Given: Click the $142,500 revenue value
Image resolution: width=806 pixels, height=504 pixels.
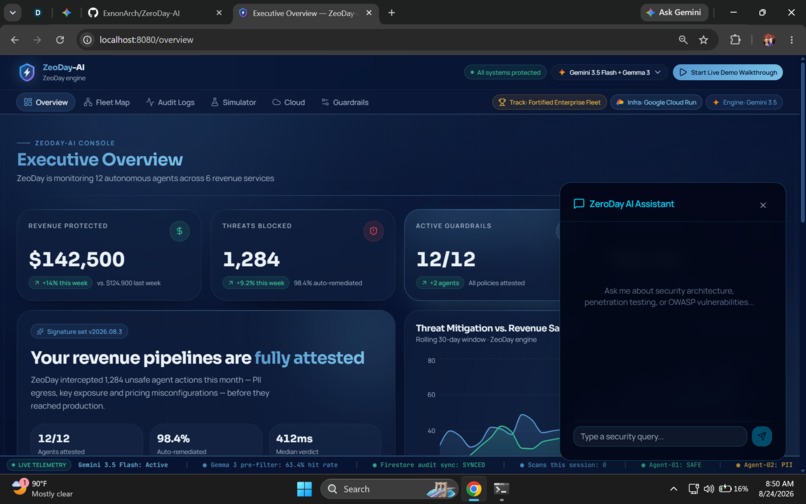Looking at the screenshot, I should [77, 259].
